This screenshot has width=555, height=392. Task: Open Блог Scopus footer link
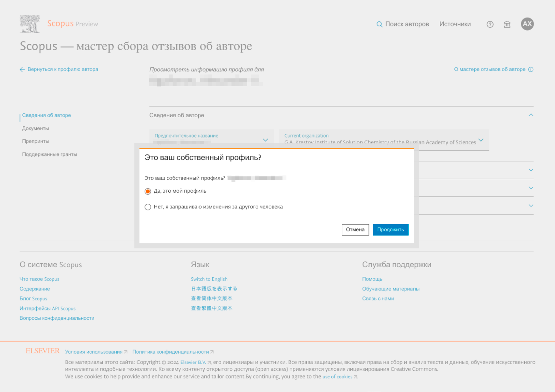point(33,299)
